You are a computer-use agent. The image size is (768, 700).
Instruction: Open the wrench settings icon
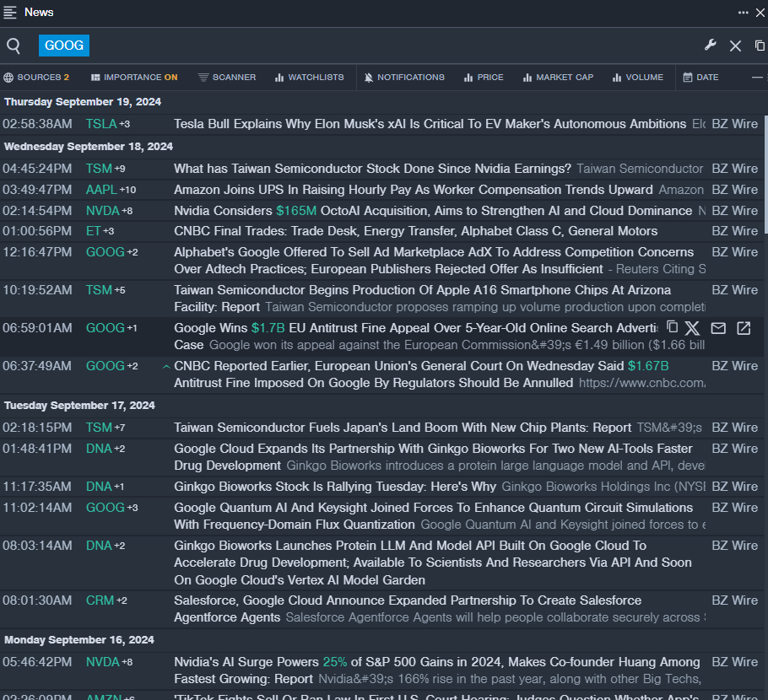pyautogui.click(x=711, y=46)
